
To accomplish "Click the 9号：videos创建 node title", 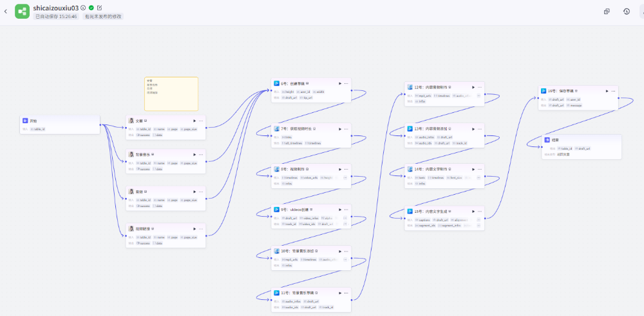I will point(295,210).
